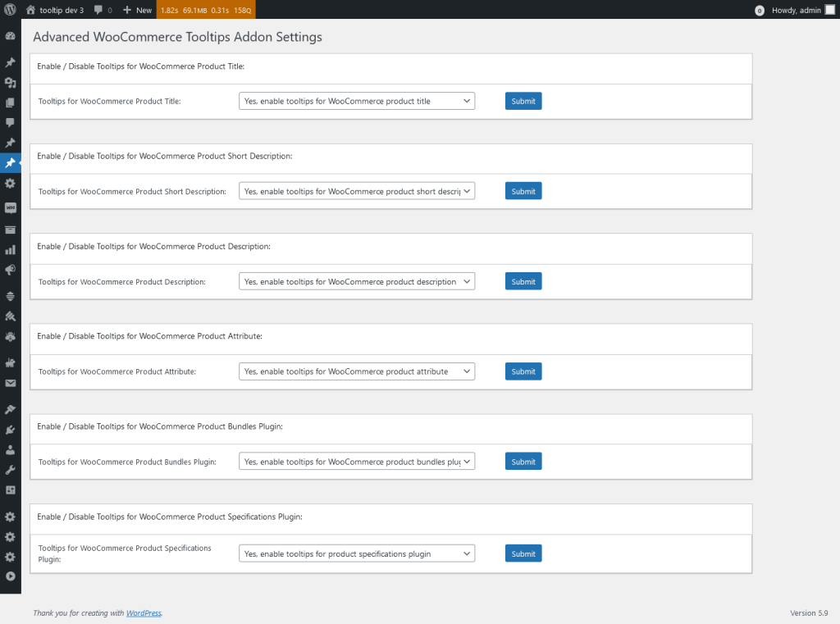The width and height of the screenshot is (840, 624).
Task: Submit the Product Description setting
Action: tap(523, 282)
